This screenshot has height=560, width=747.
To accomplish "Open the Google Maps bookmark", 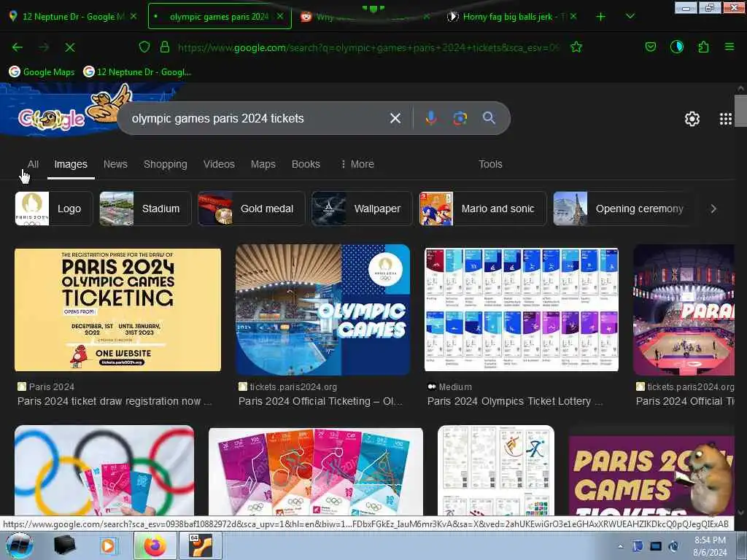I will [x=42, y=72].
